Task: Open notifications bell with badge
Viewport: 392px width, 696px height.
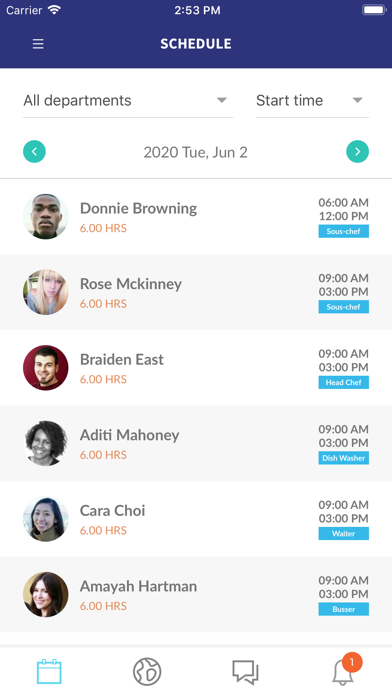Action: point(345,670)
